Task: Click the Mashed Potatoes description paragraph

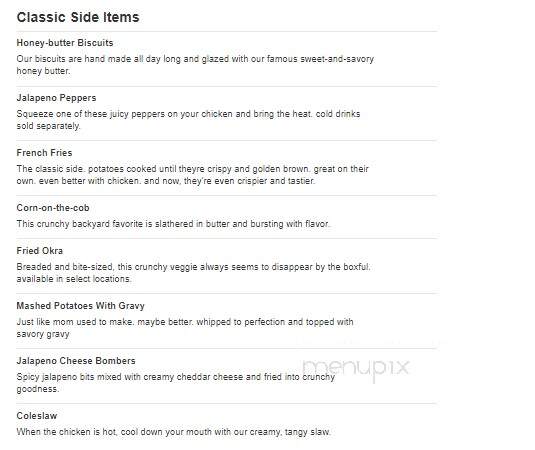Action: click(x=185, y=328)
